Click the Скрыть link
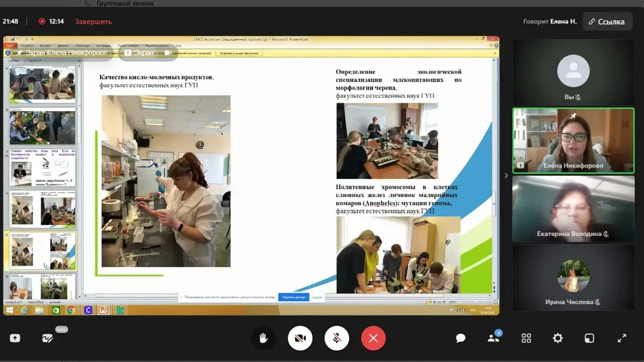 pos(317,297)
